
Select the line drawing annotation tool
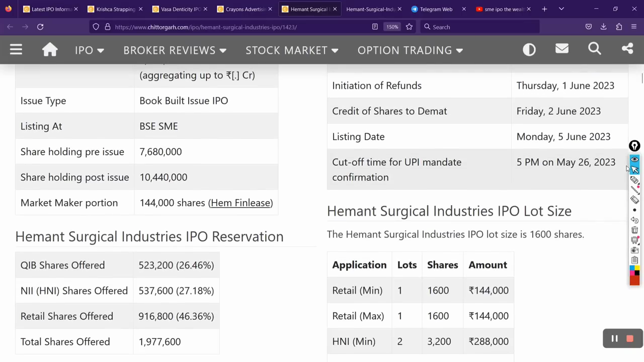(x=634, y=190)
